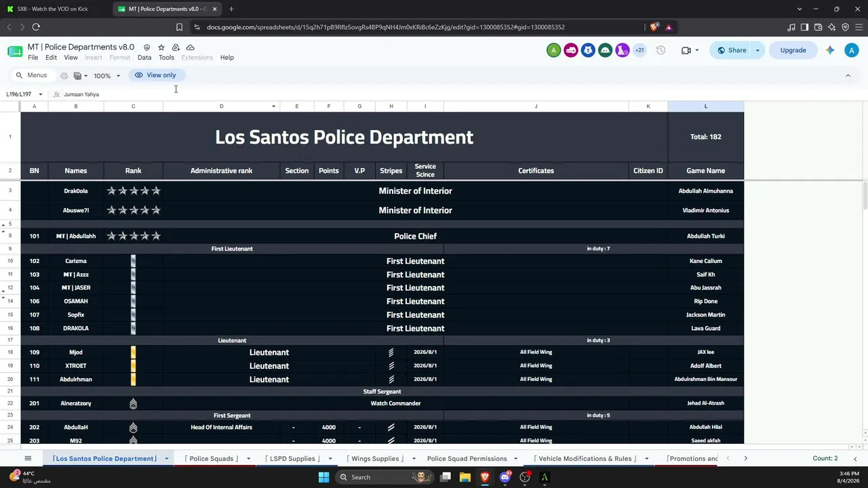Toggle the browser sidebar panel icon
Screen dimensions: 868x488
point(804,27)
